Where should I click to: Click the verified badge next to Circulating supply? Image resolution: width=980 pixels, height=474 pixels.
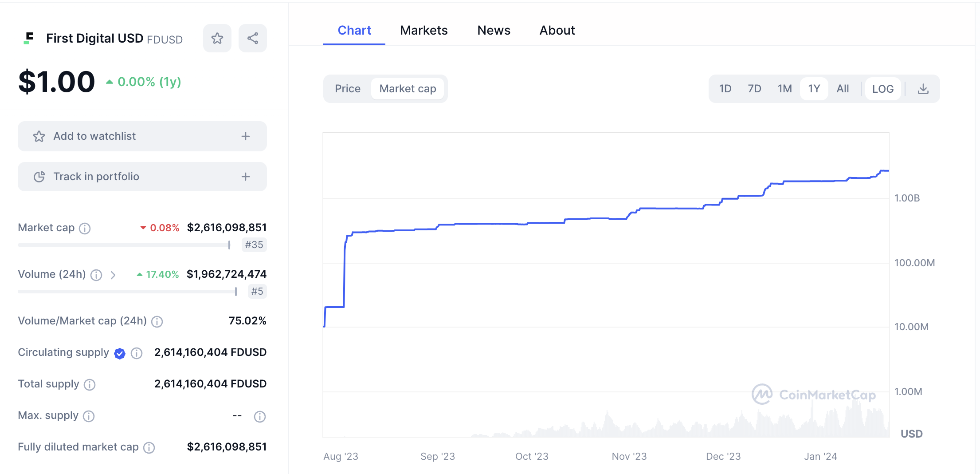(x=120, y=353)
